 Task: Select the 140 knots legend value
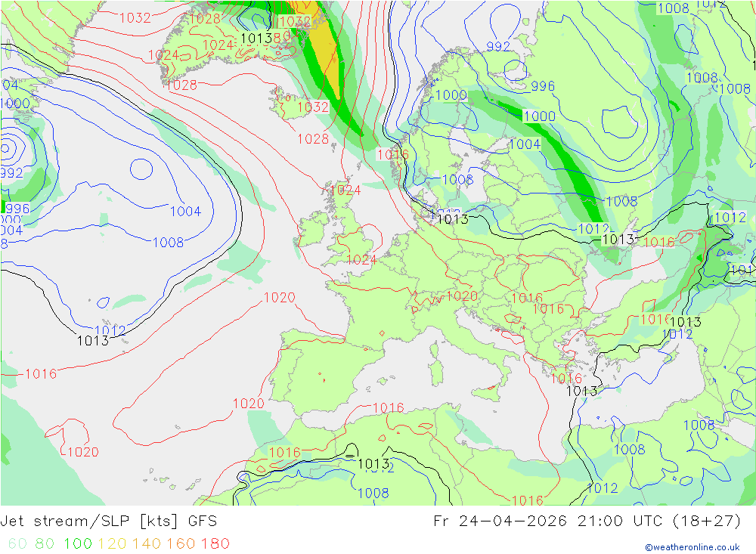[x=147, y=543]
